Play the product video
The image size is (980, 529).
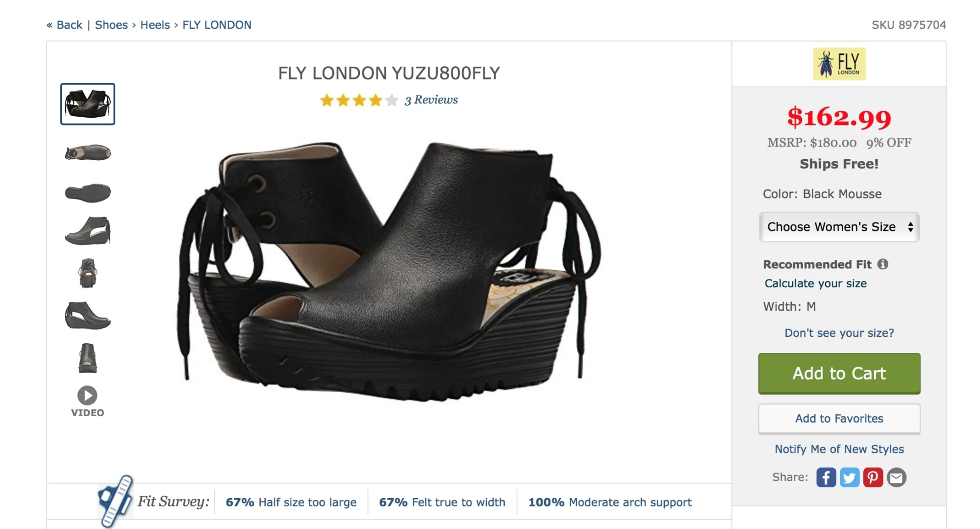coord(87,396)
